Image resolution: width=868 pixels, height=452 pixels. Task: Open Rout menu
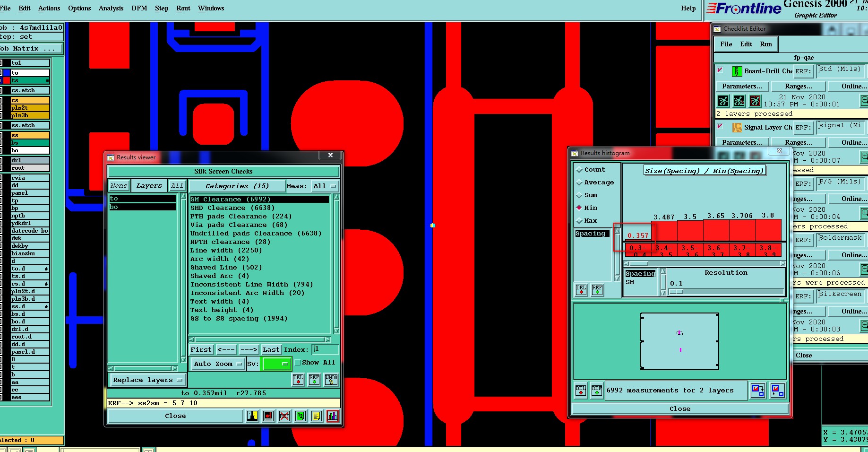click(x=183, y=9)
